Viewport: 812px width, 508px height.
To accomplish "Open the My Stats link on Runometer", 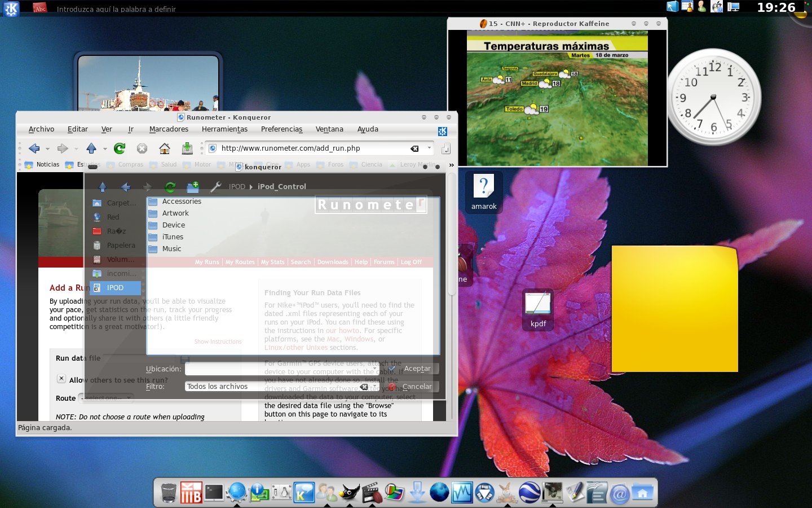I will pos(273,262).
